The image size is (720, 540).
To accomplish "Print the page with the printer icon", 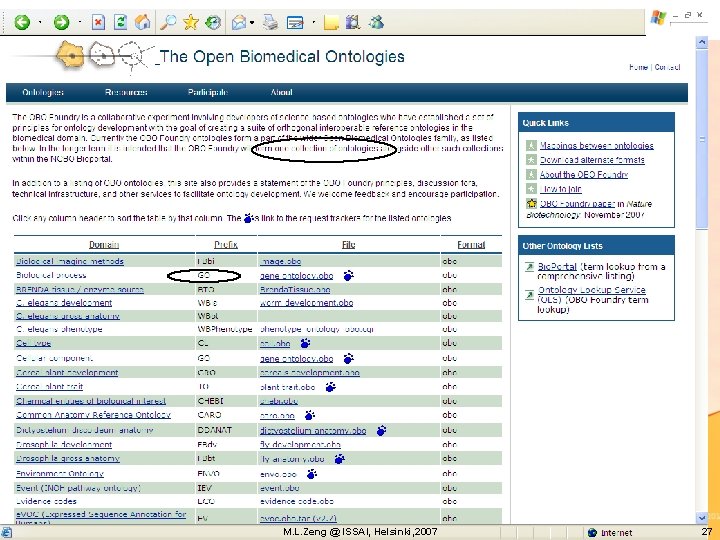I will (x=270, y=22).
